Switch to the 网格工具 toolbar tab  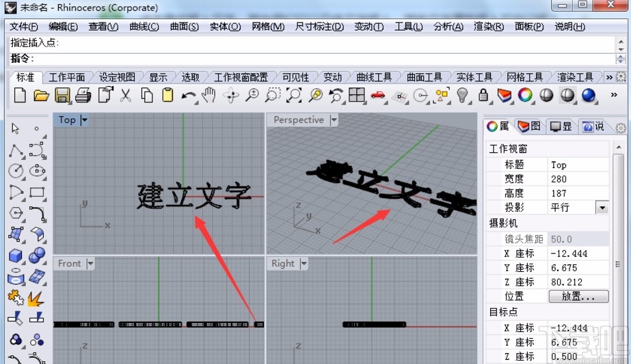point(524,77)
